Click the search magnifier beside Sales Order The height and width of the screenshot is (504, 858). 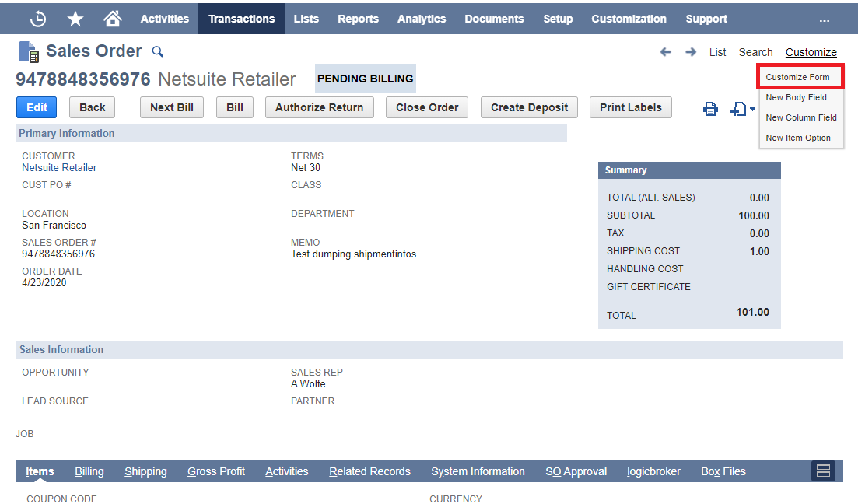(x=158, y=52)
